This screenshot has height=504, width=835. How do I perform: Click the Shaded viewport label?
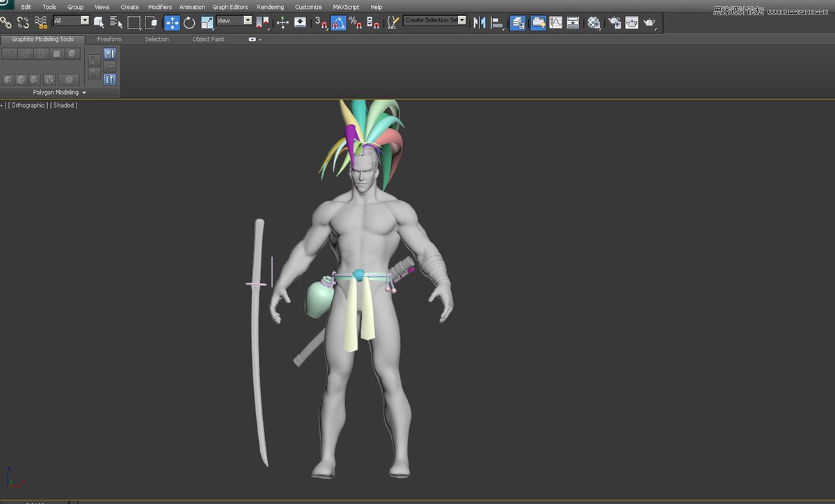pyautogui.click(x=63, y=106)
